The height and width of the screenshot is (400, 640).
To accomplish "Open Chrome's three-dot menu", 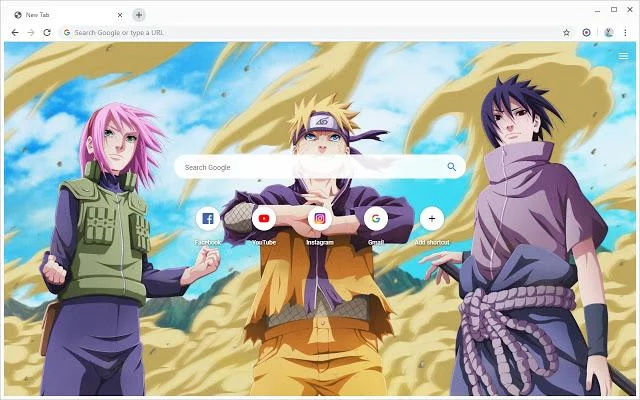I will pyautogui.click(x=625, y=32).
